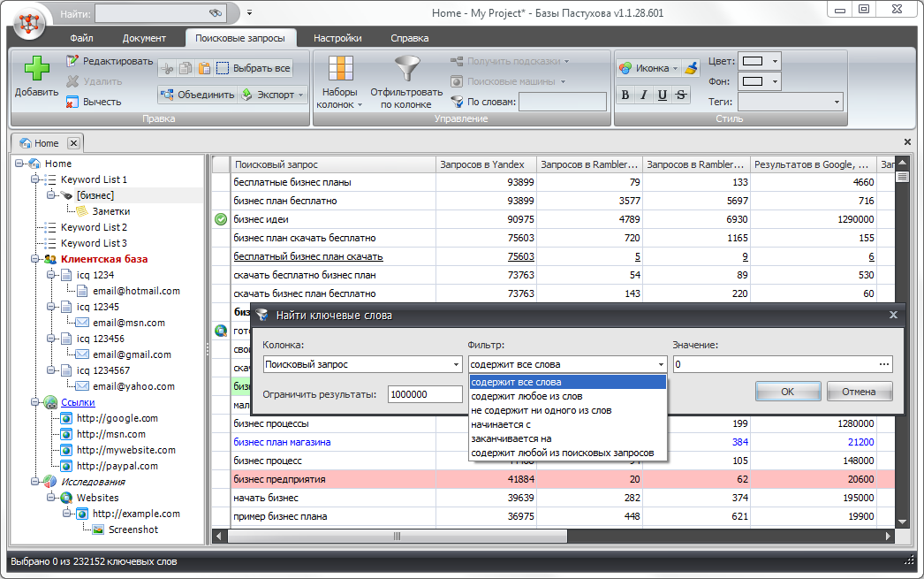924x579 pixels.
Task: Select 'начинается с' from the filter list
Action: click(500, 424)
